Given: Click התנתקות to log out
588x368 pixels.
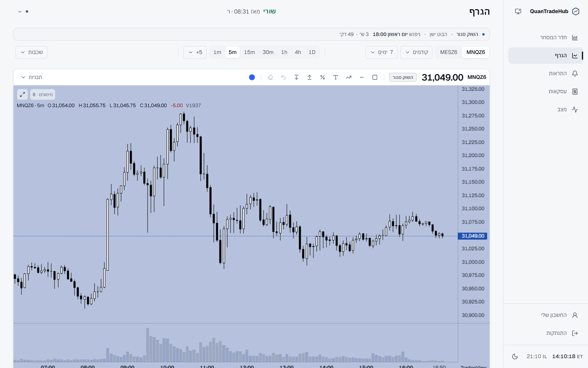Looking at the screenshot, I should [x=546, y=333].
